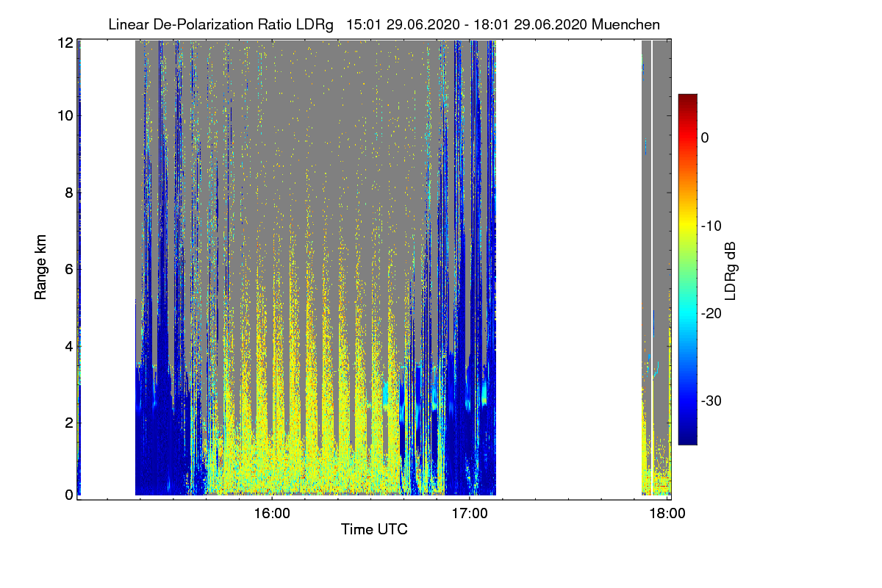Click the '17:00' time tick label
882x588 pixels.
click(x=470, y=512)
